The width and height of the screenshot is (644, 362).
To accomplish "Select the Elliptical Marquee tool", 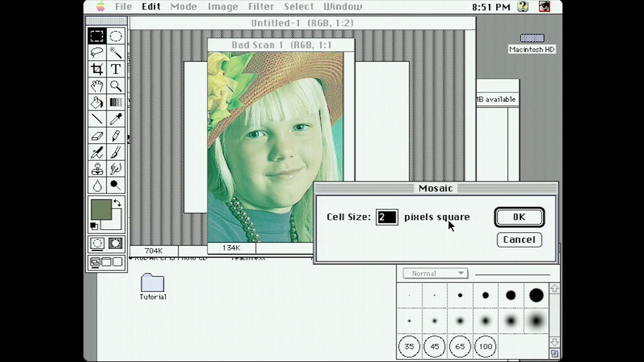I will (116, 36).
